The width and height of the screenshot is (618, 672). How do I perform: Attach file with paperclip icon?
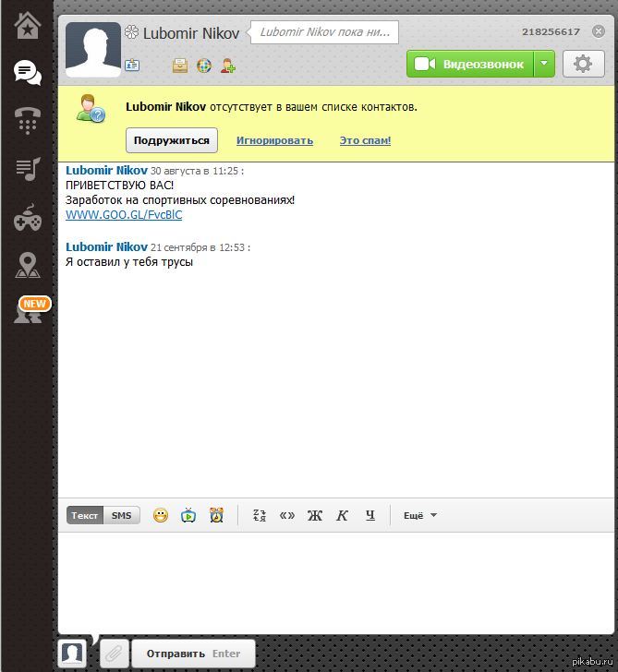click(114, 654)
